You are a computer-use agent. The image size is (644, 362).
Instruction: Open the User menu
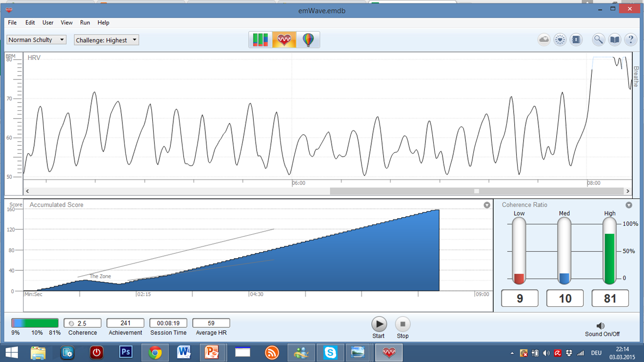[x=48, y=22]
